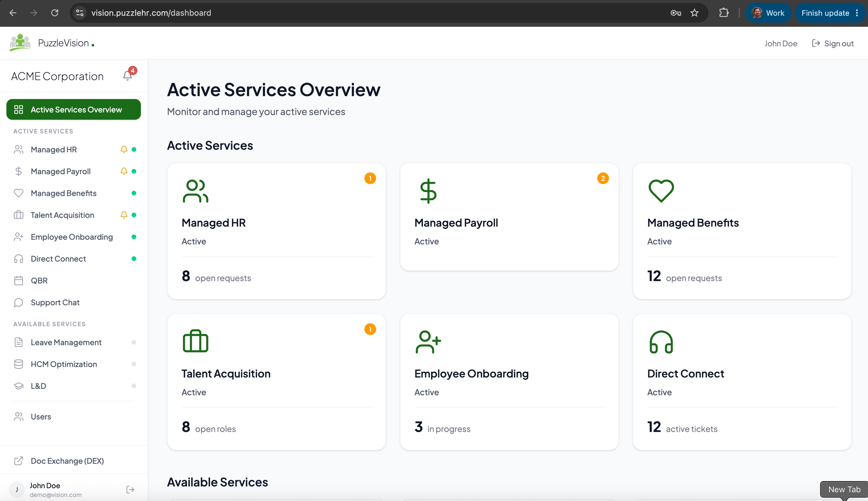Click the "12 active tickets" text on Direct Connect

(682, 427)
